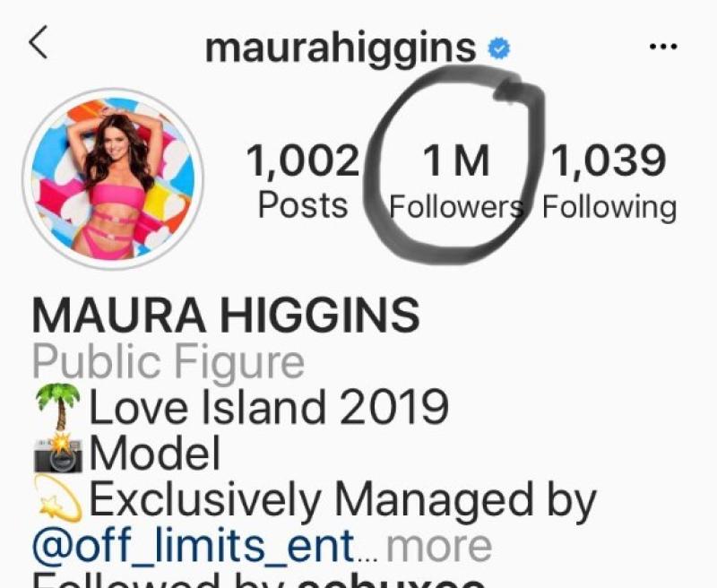Screen dimensions: 717x588
Task: Tap the Posts label
Action: [x=303, y=205]
